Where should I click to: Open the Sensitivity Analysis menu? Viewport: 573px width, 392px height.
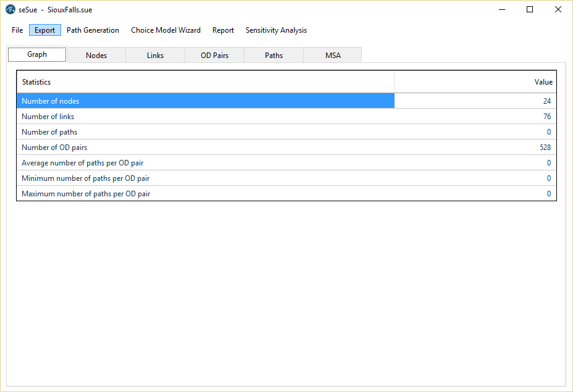(x=276, y=30)
